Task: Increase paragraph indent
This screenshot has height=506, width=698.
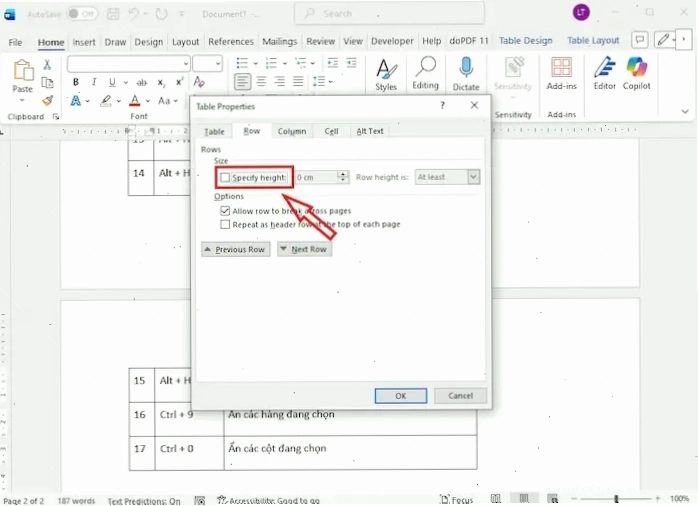Action: (351, 63)
